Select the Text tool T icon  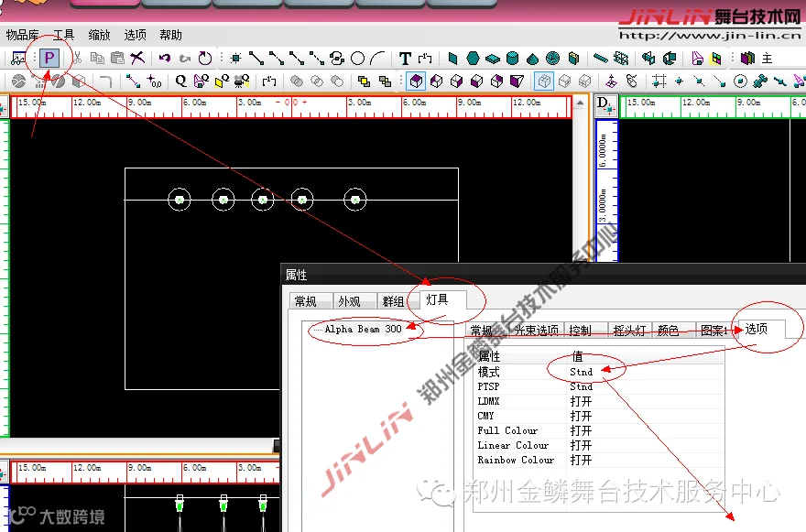coord(405,59)
